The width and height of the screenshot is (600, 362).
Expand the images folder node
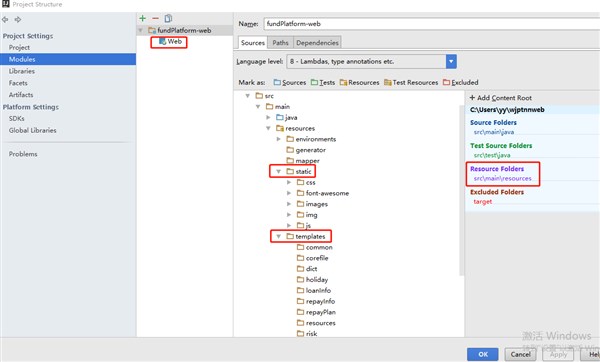[289, 204]
